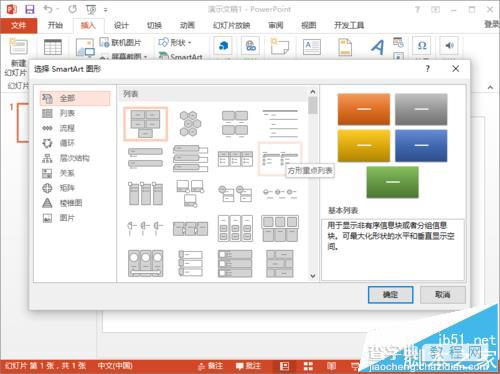Screen dimensions: 500x374
Task: Choose the three vertical columns layout
Action: coord(145,193)
